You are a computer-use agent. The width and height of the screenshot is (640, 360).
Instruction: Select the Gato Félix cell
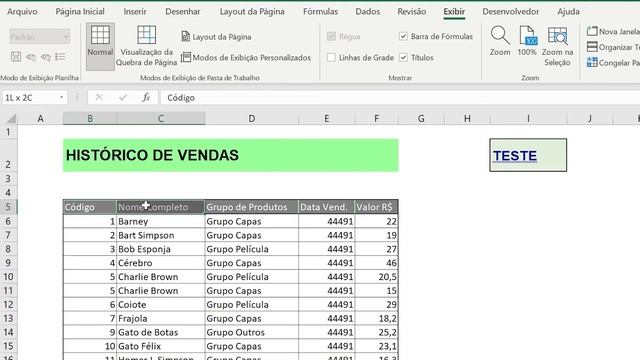(160, 346)
